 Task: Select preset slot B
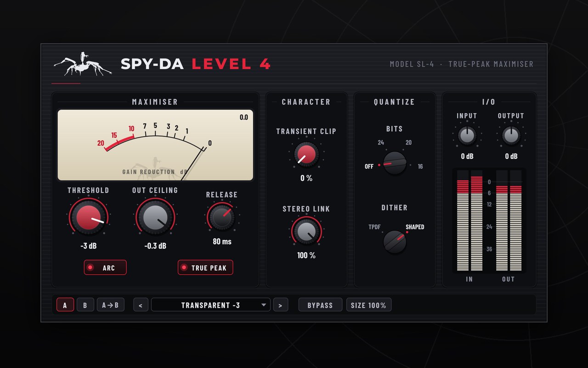(x=85, y=305)
